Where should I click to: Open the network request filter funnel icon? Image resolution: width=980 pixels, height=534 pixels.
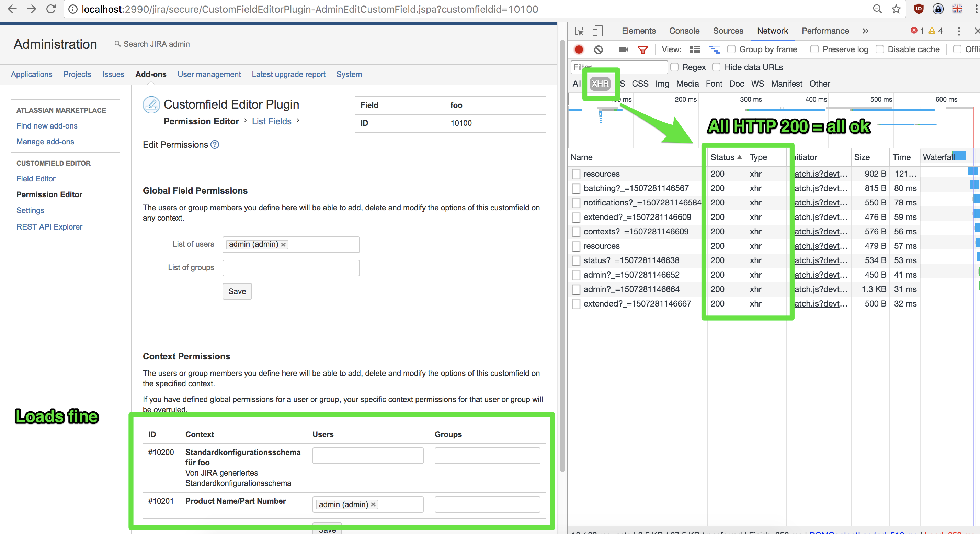[x=643, y=49]
